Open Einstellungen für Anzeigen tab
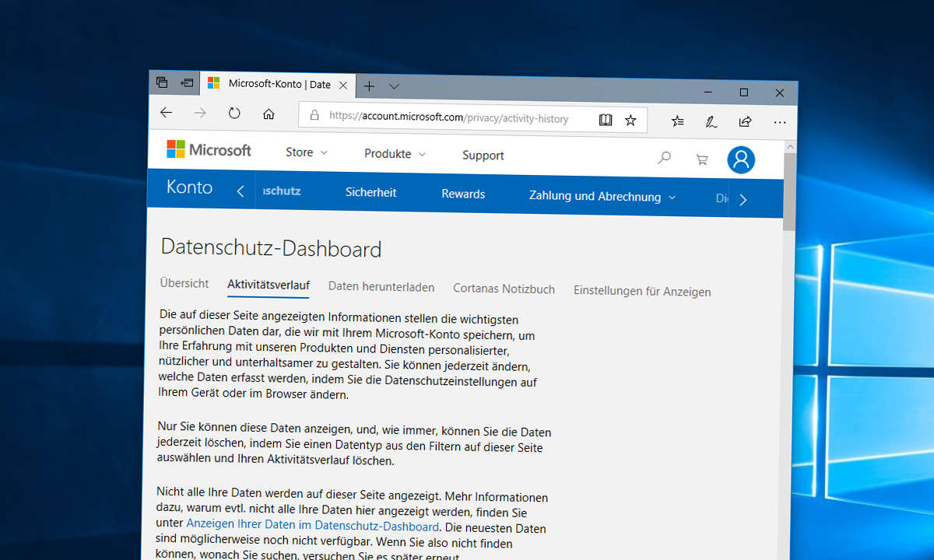Image resolution: width=934 pixels, height=560 pixels. (642, 292)
